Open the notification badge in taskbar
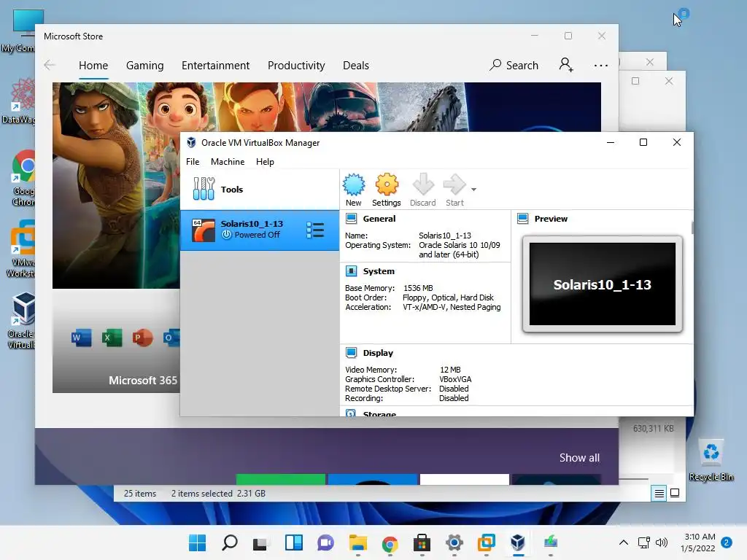Screen dimensions: 747x560 coord(727,542)
